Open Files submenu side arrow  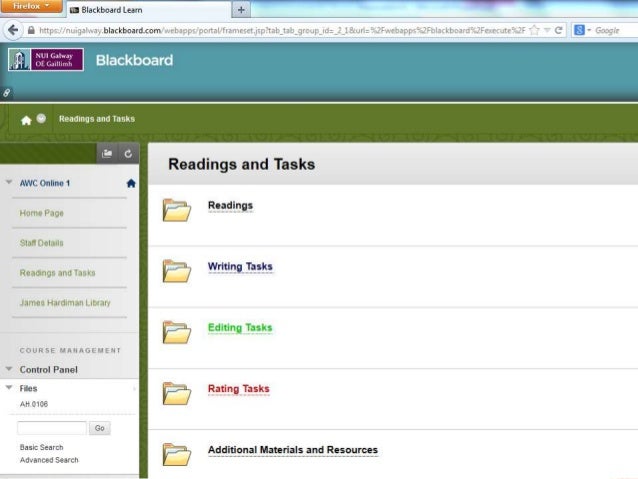coord(134,389)
